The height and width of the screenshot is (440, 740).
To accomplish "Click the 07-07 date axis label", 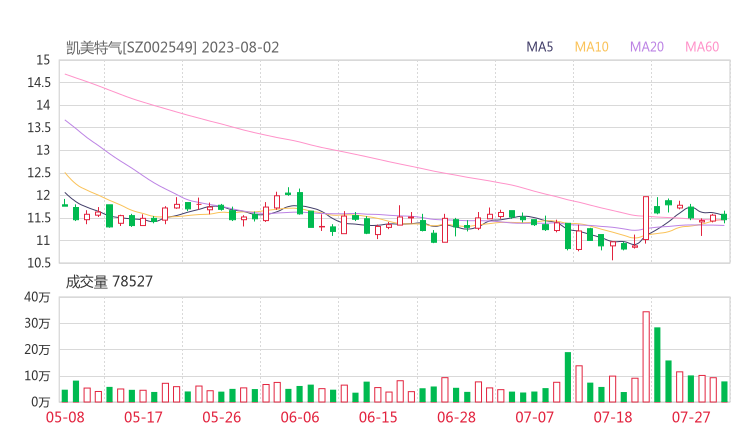I will coord(534,417).
